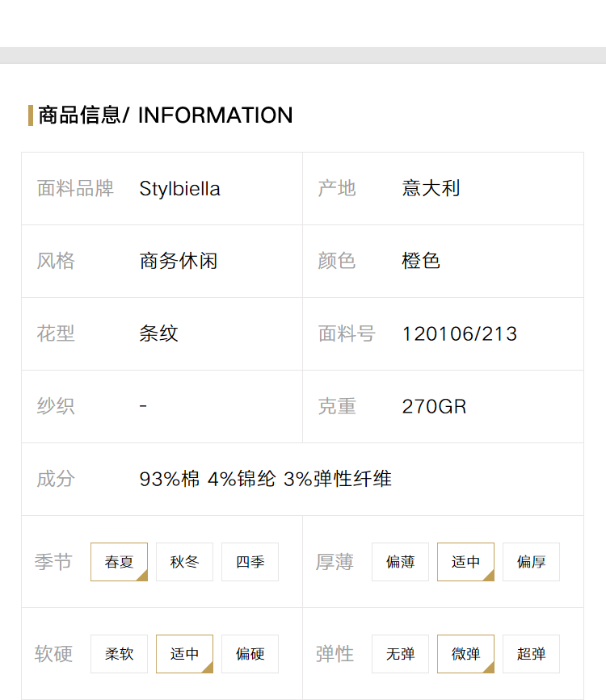Pick 微弹 elasticity option
Screen dimensions: 606x700
(x=465, y=653)
